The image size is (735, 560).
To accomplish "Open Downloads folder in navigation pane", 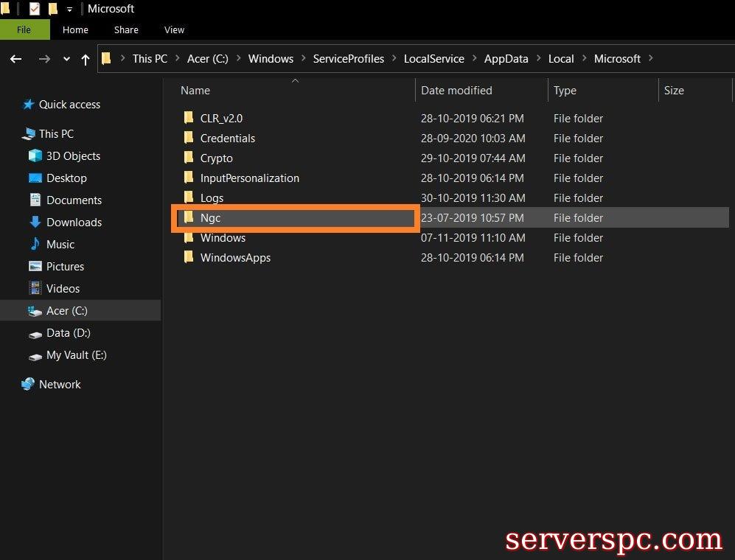I will tap(74, 223).
